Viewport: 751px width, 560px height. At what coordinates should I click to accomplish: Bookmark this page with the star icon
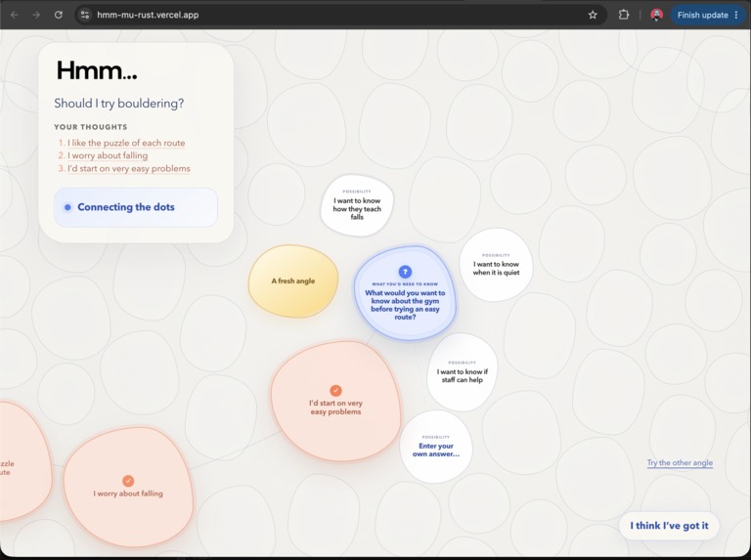click(x=593, y=15)
